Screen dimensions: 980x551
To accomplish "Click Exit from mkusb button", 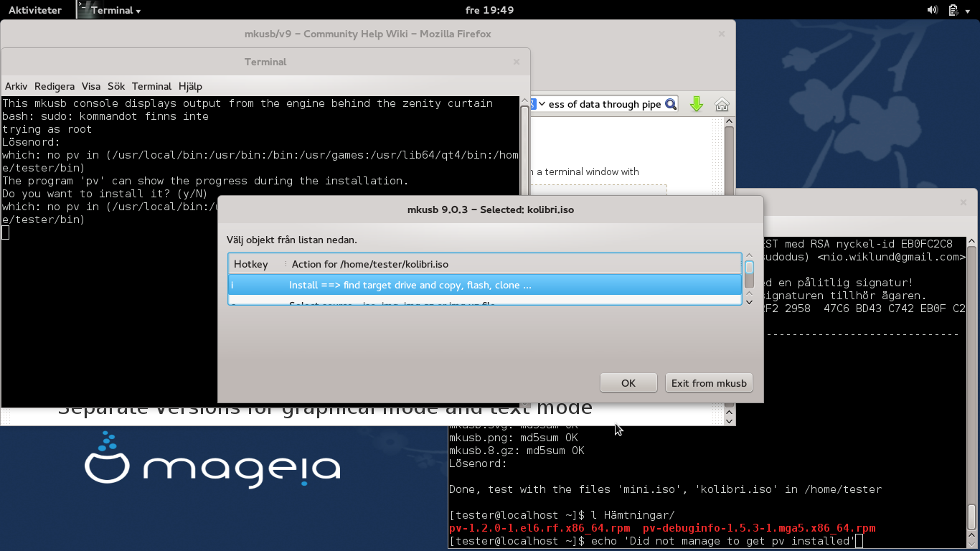I will [x=709, y=383].
